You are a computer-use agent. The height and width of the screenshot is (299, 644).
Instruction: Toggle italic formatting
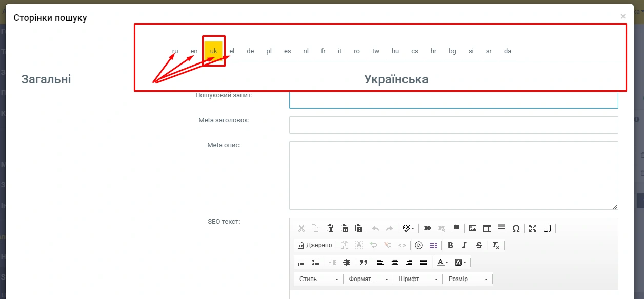pyautogui.click(x=465, y=245)
